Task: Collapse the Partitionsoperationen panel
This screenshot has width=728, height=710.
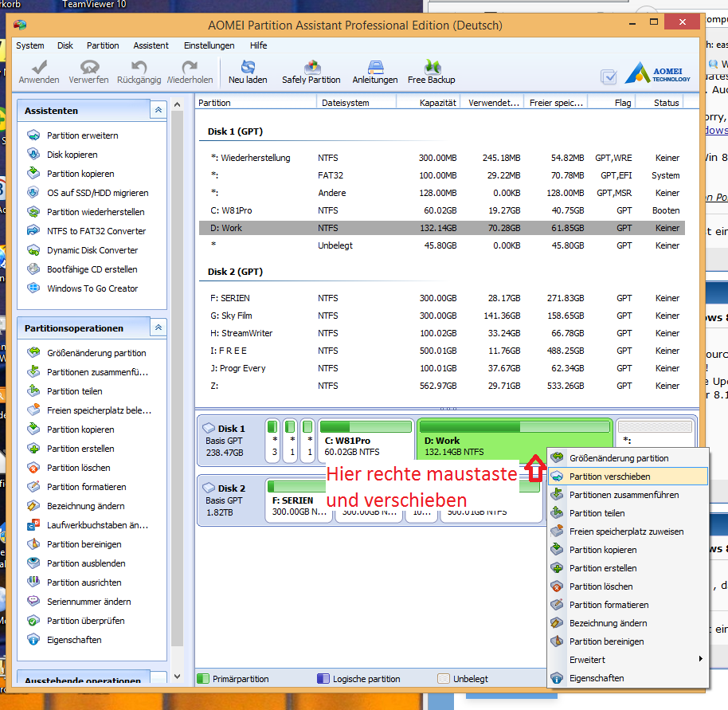Action: [x=159, y=328]
